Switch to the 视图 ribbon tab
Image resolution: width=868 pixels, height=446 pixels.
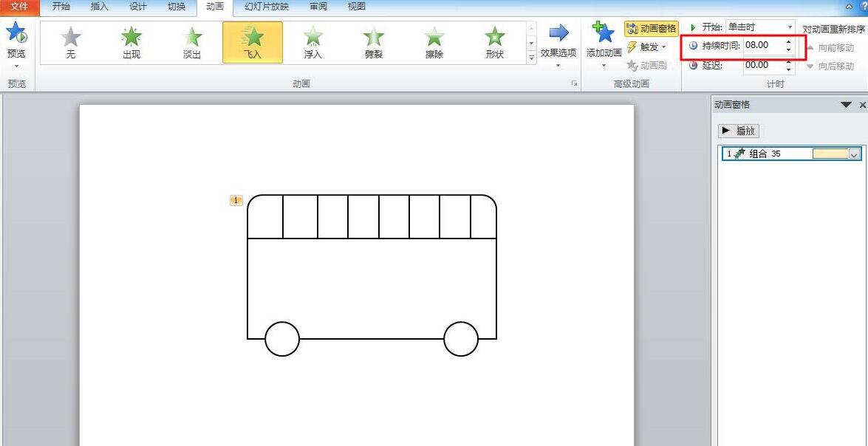[357, 7]
